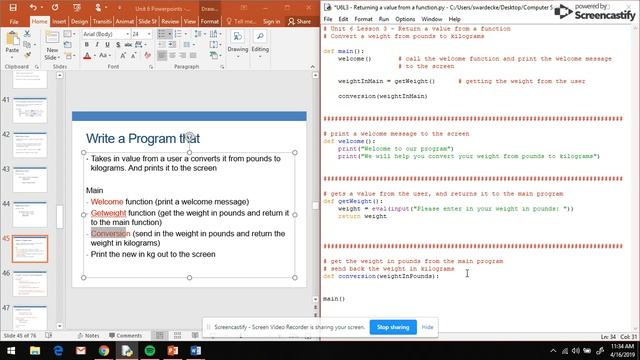Image resolution: width=640 pixels, height=360 pixels.
Task: Click Stop sharing in Screencastify bar
Action: 393,327
